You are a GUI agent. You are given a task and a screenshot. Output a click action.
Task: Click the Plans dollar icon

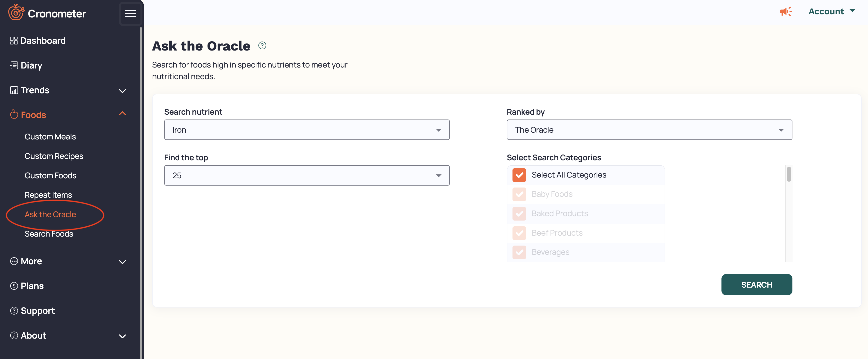coord(14,286)
